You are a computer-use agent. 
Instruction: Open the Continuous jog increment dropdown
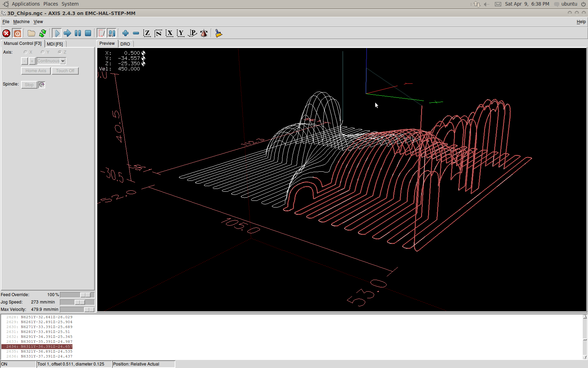pos(51,61)
